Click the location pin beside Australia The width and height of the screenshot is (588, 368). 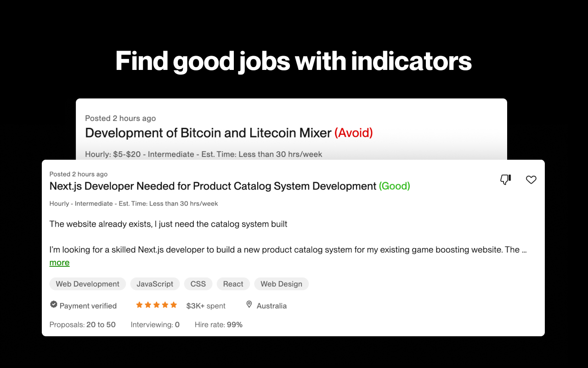tap(249, 304)
